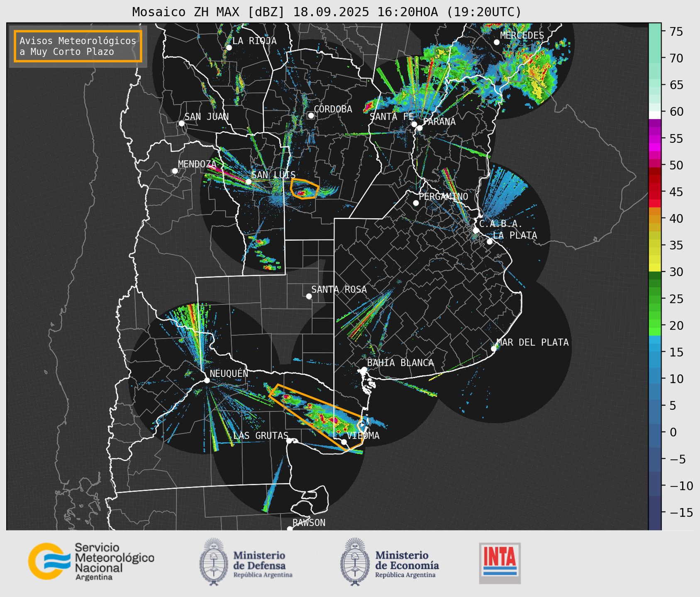Click the RAWSON city label
This screenshot has height=597, width=700.
(x=309, y=523)
